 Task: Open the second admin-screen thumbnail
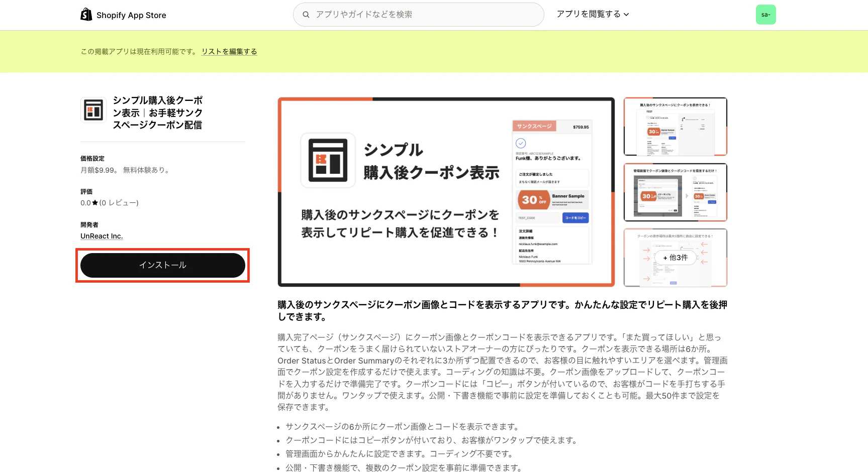pos(675,192)
